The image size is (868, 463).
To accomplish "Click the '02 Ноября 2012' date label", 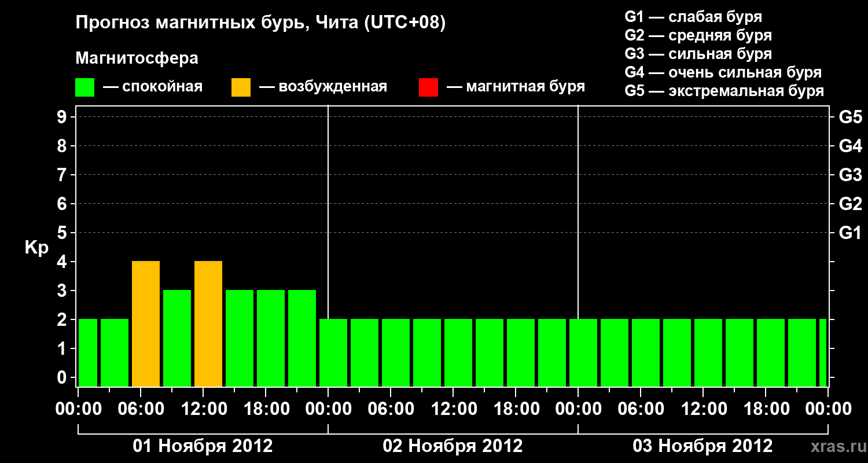I will pos(453,446).
